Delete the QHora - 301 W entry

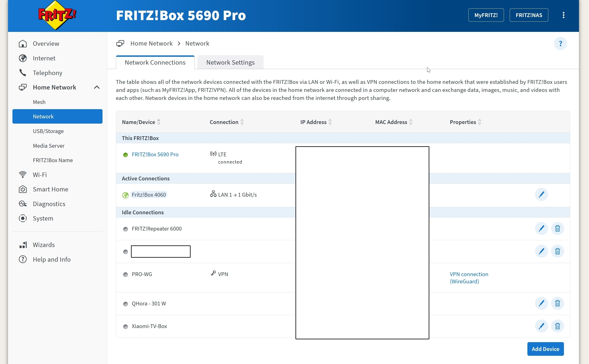coord(558,303)
